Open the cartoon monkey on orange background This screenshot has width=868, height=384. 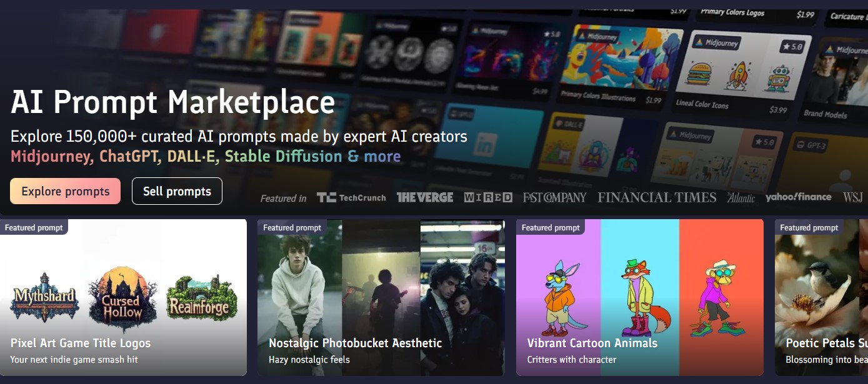pos(719,298)
